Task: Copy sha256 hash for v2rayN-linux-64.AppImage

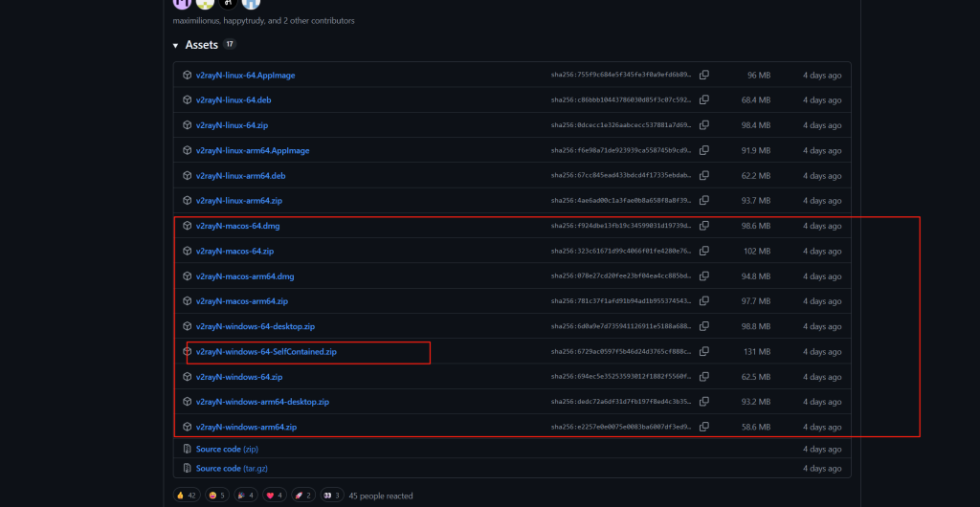Action: [703, 75]
